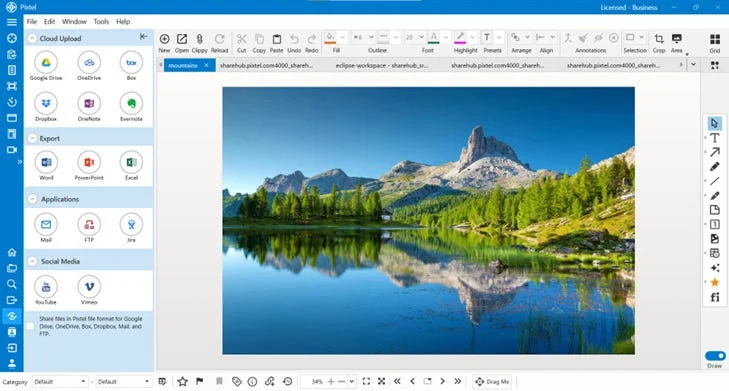This screenshot has height=391, width=729.
Task: Undo the last action
Action: [294, 39]
